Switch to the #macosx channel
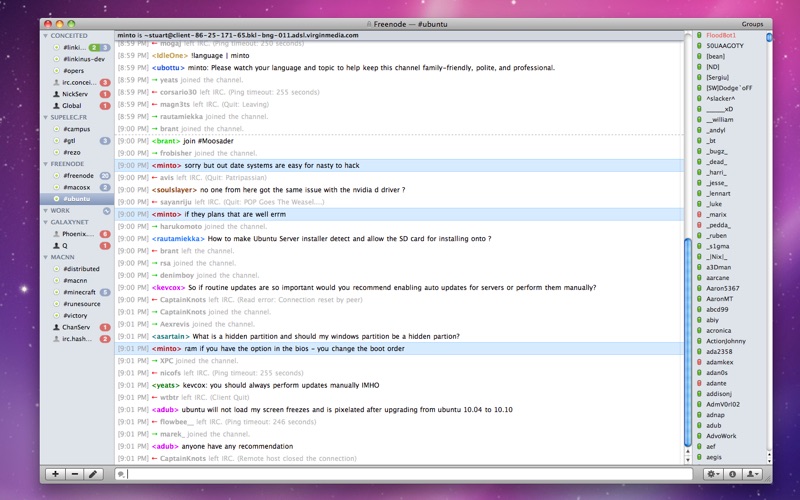This screenshot has width=800, height=500. coord(77,187)
